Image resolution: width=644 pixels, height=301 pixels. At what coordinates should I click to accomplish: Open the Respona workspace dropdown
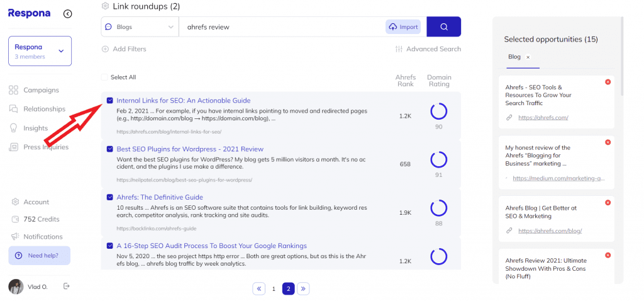click(x=40, y=51)
